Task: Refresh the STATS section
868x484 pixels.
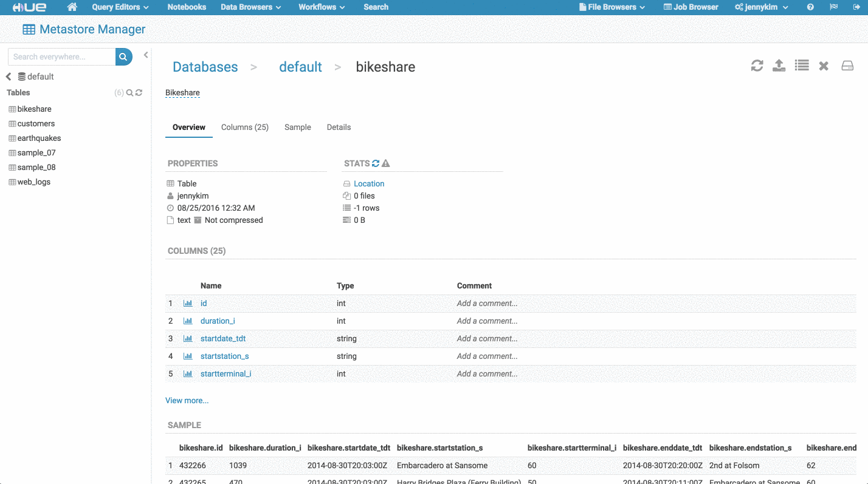Action: [x=376, y=163]
